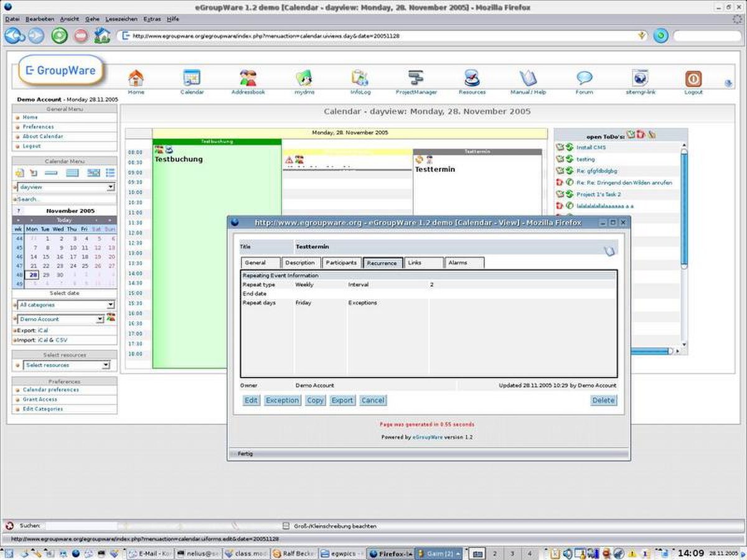Close the find bar with red X icon
The image size is (747, 560).
tap(9, 526)
